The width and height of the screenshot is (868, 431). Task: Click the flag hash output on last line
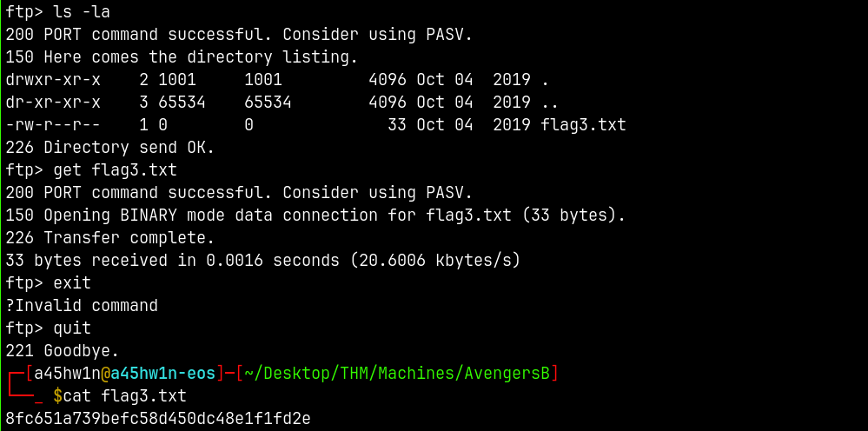tap(158, 419)
